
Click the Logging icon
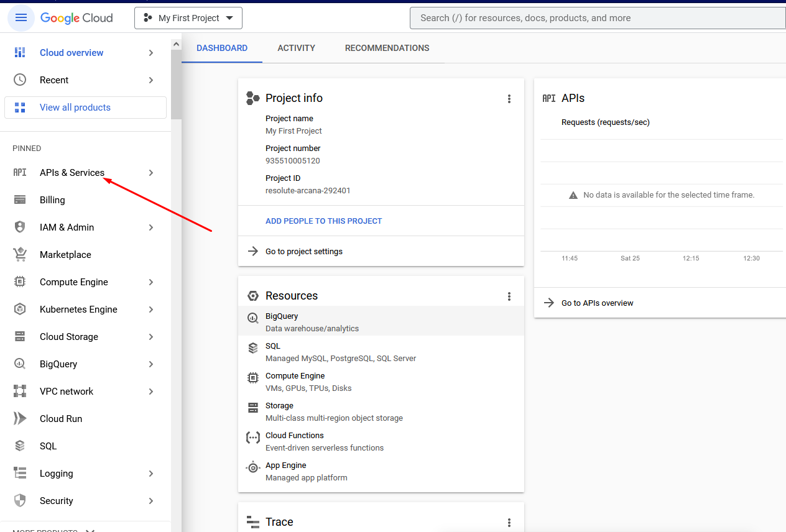click(20, 474)
